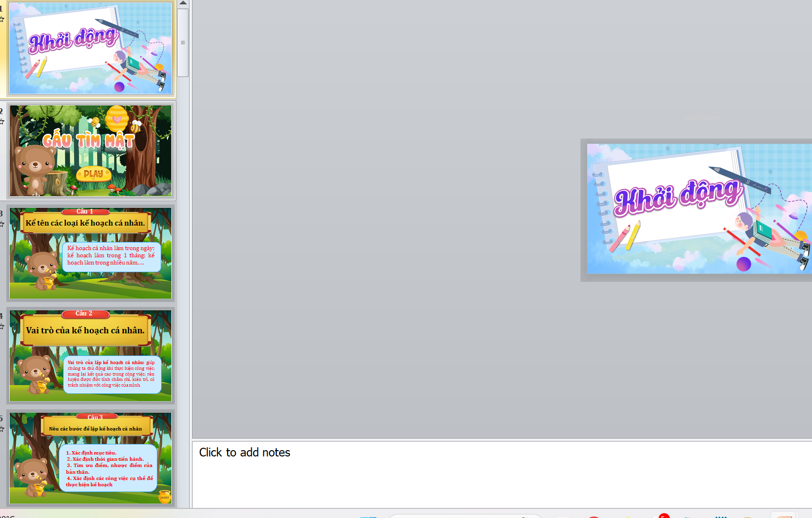Click the animation star icon beside slide 1
Image resolution: width=812 pixels, height=518 pixels.
(x=2, y=19)
